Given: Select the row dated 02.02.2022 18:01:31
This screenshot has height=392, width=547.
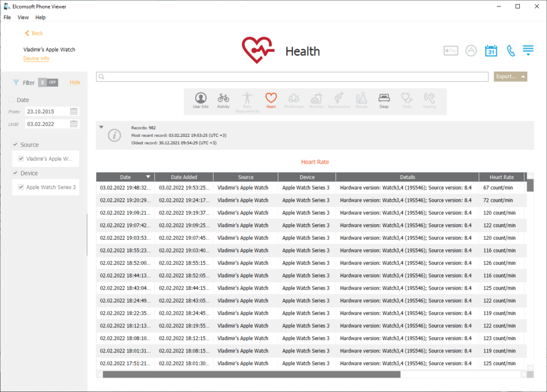Looking at the screenshot, I should [311, 351].
